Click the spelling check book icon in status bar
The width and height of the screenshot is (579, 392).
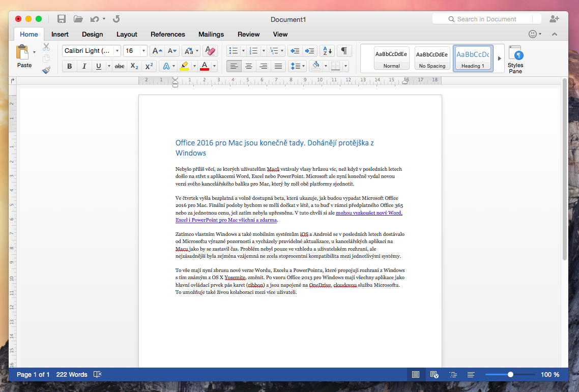coord(98,374)
